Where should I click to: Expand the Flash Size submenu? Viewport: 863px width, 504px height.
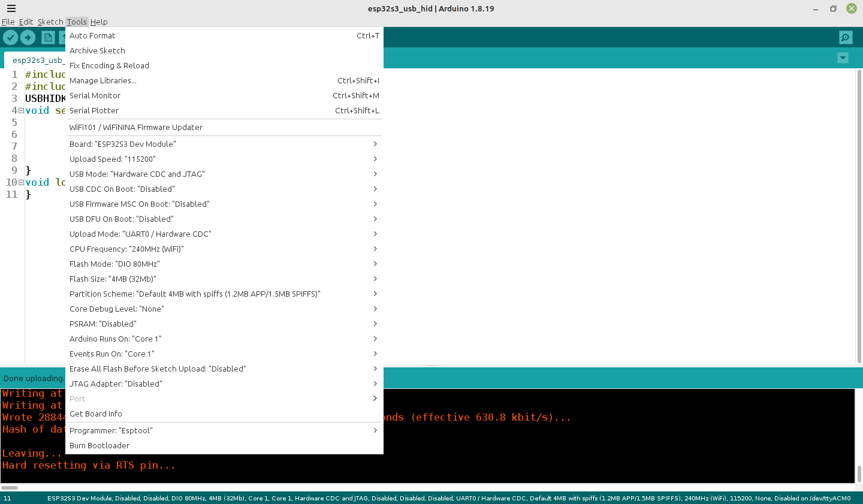[x=224, y=279]
